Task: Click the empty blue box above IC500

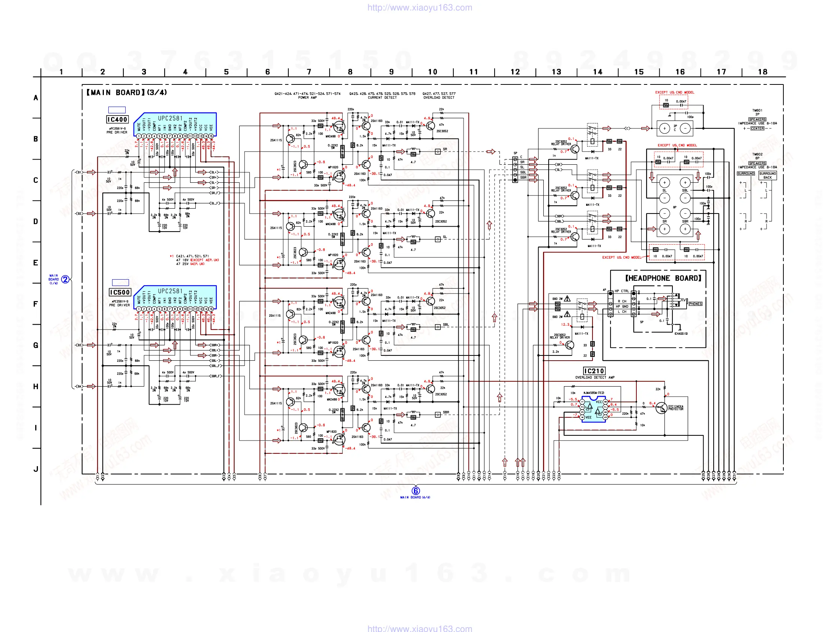Action: tap(120, 282)
